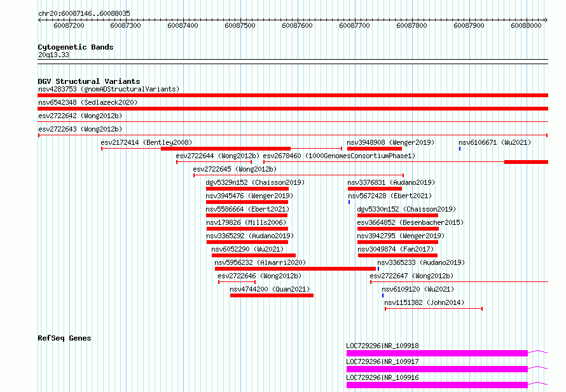Click the esv2722645 Wong2012b label
Screen dimensions: 566x392
235,169
